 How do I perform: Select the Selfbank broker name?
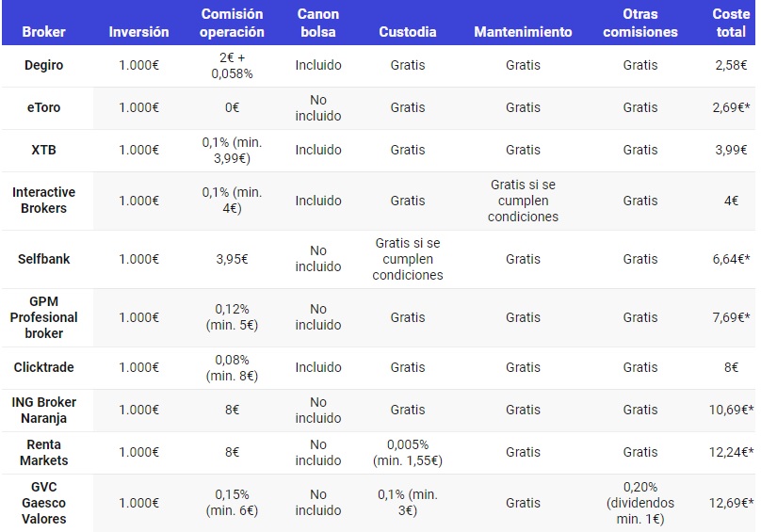point(43,259)
